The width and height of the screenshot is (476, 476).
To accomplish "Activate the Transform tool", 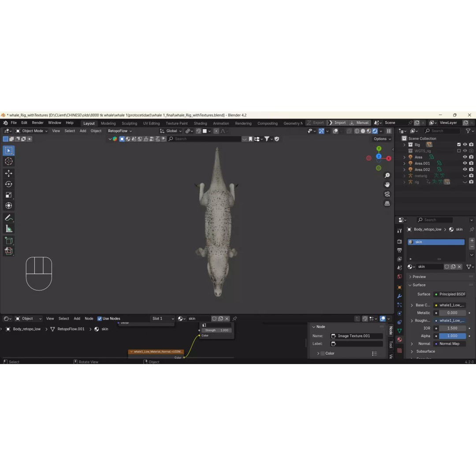I will (8, 205).
